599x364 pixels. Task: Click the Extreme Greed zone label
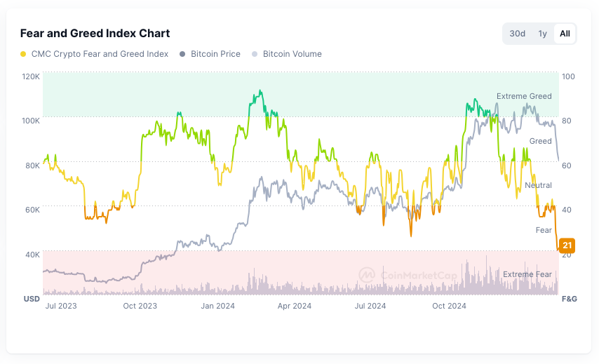coord(524,96)
